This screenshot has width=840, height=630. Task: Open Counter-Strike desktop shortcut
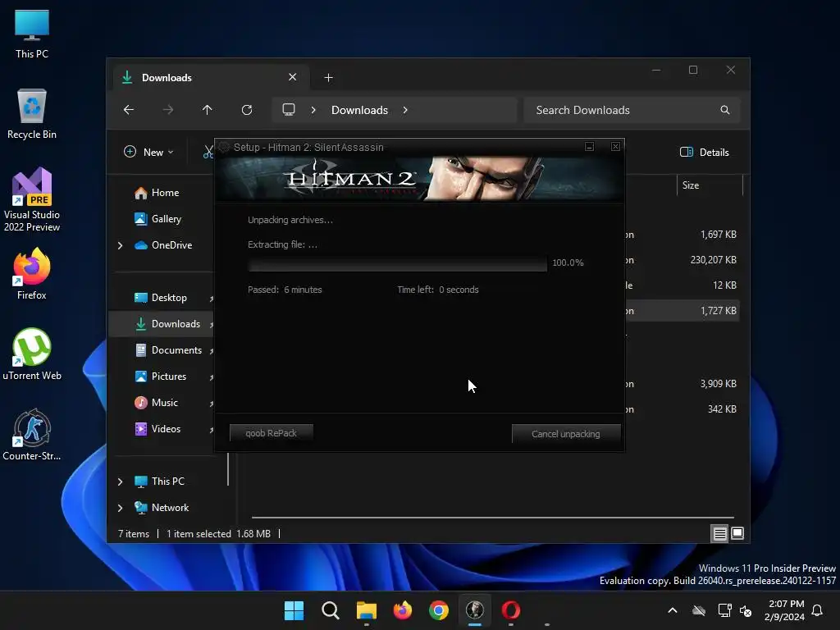32,435
